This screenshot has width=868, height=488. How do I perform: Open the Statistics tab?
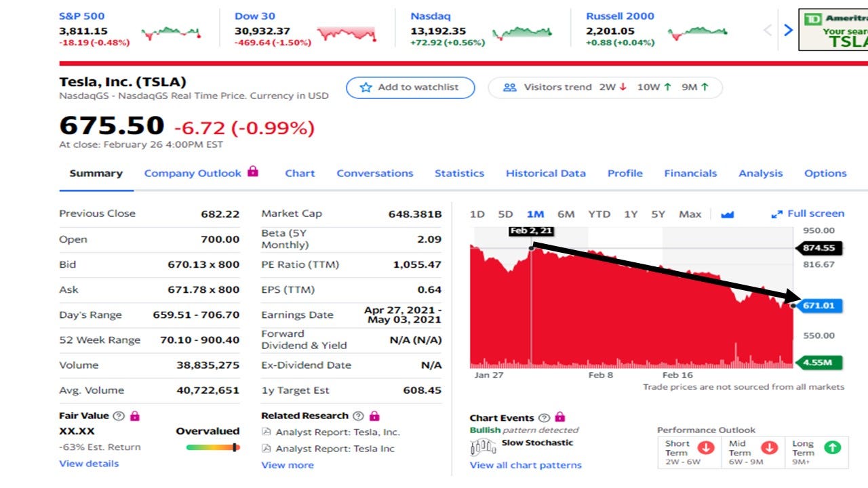coord(459,174)
